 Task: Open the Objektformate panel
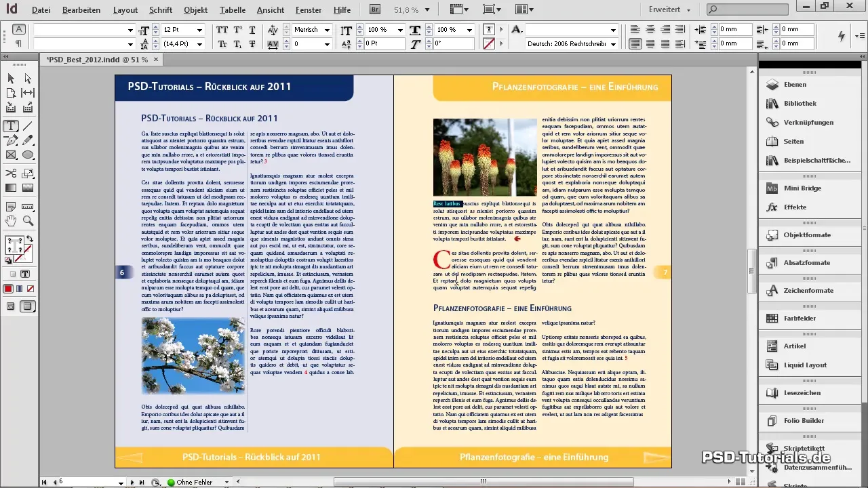point(807,235)
